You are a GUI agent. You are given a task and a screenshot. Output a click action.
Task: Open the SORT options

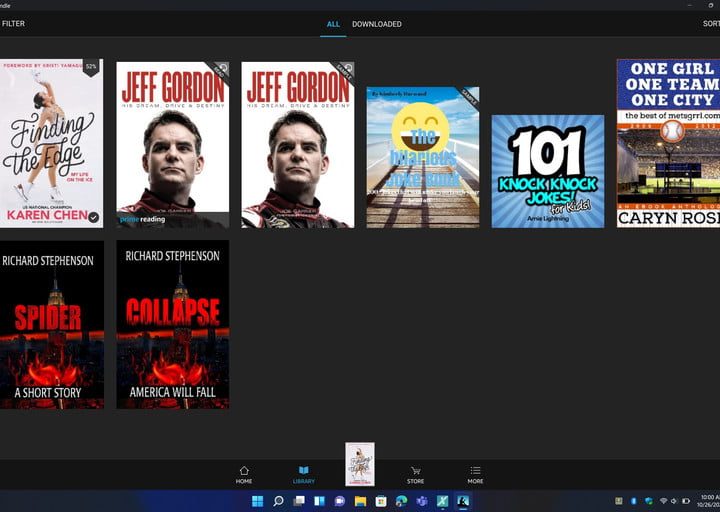(x=711, y=23)
